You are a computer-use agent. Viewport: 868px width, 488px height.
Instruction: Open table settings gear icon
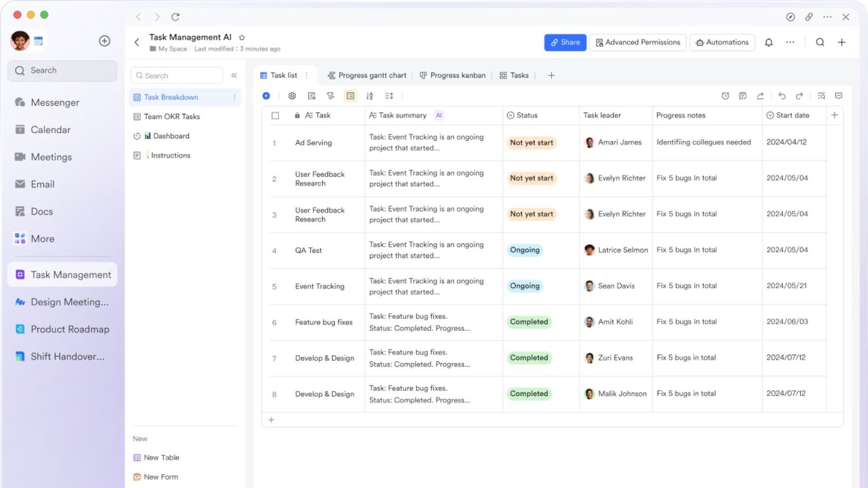[292, 95]
